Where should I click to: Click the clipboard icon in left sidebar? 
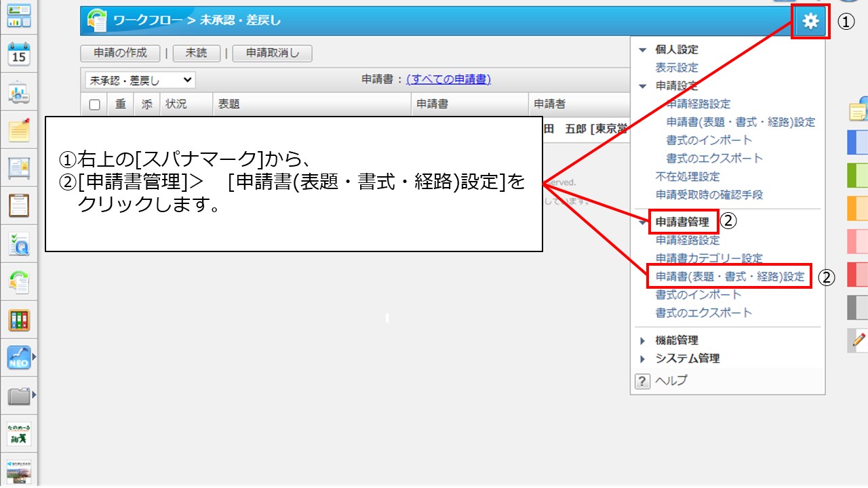[x=19, y=204]
